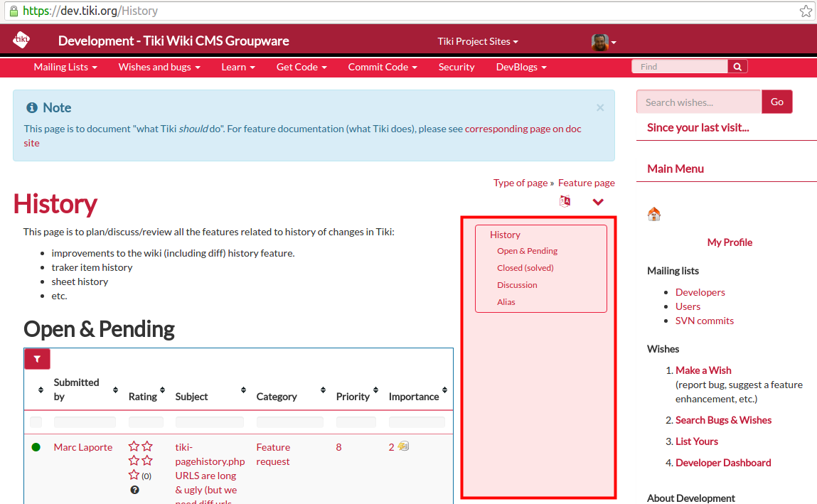Click the browser bookmark star icon
The width and height of the screenshot is (817, 504).
[x=806, y=11]
